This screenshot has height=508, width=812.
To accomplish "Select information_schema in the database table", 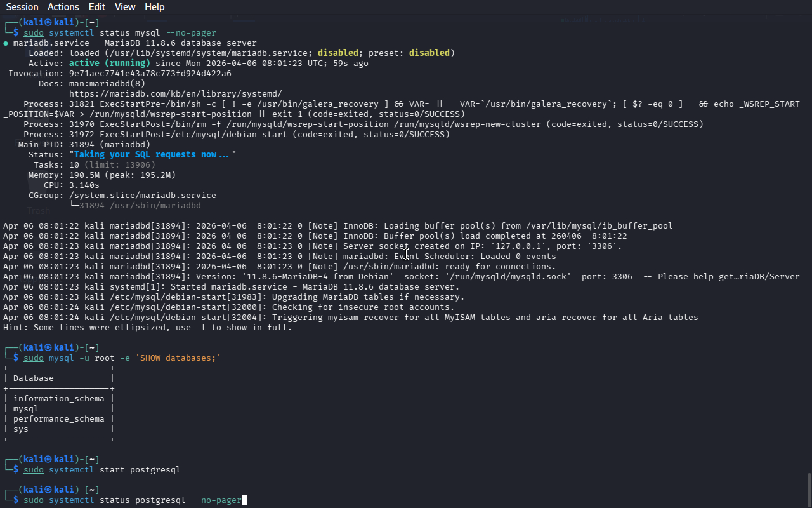I will pos(58,399).
